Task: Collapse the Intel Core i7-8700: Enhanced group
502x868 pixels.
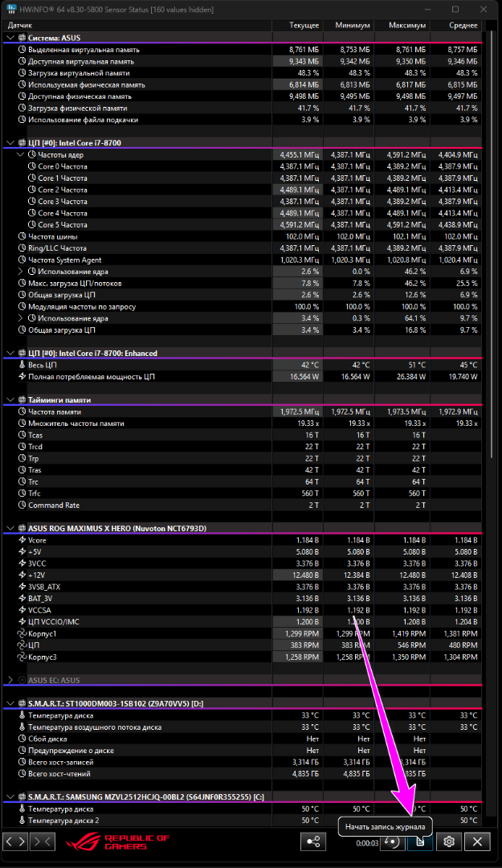Action: tap(10, 353)
